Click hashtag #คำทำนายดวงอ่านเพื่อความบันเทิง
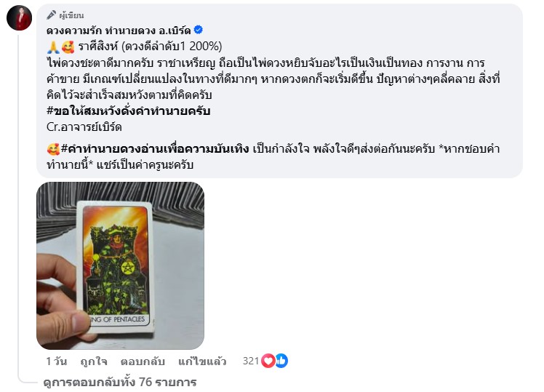 pos(155,149)
